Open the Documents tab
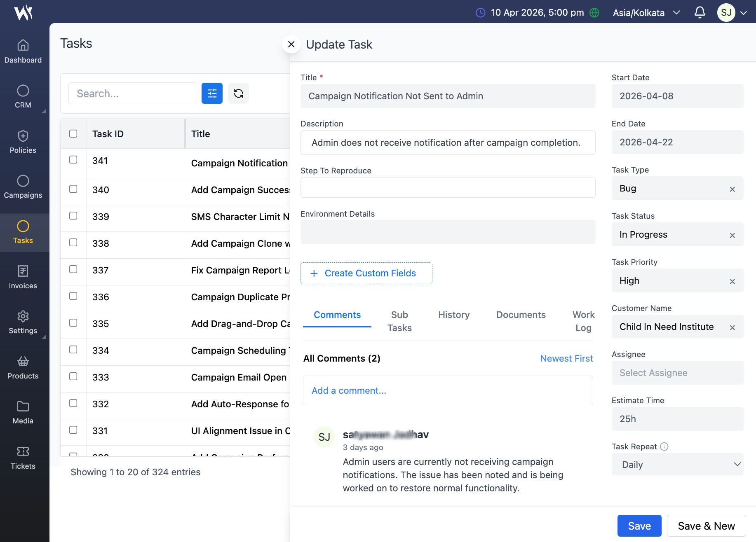The image size is (756, 542). (x=521, y=315)
